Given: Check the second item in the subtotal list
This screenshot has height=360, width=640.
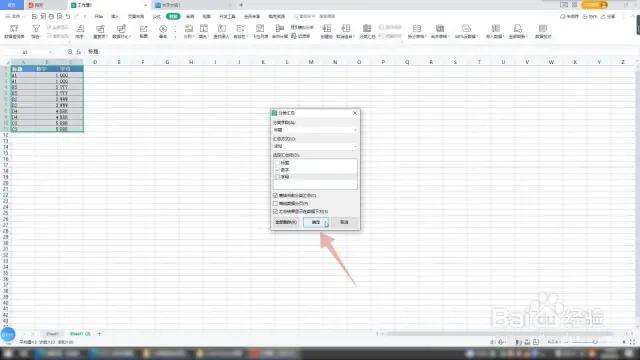Looking at the screenshot, I should click(278, 170).
